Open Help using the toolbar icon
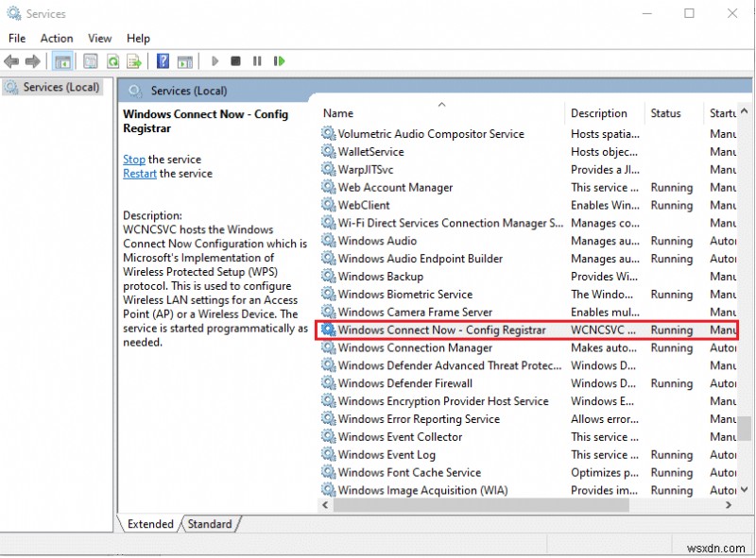Viewport: 756px width, 558px height. 163,60
